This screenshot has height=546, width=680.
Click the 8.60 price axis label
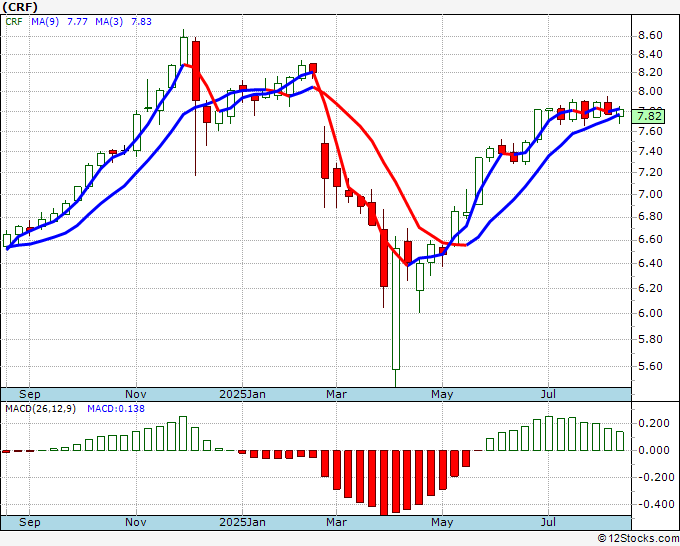(650, 36)
